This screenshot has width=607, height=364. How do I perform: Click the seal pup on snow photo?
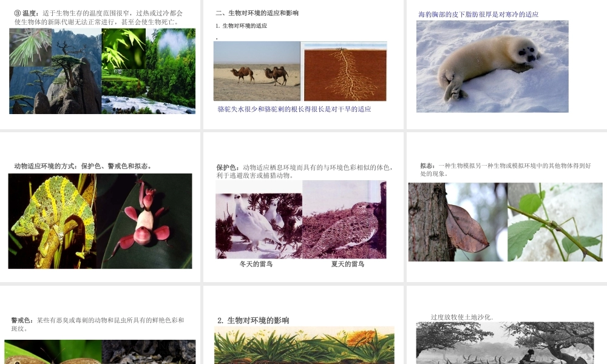(492, 67)
